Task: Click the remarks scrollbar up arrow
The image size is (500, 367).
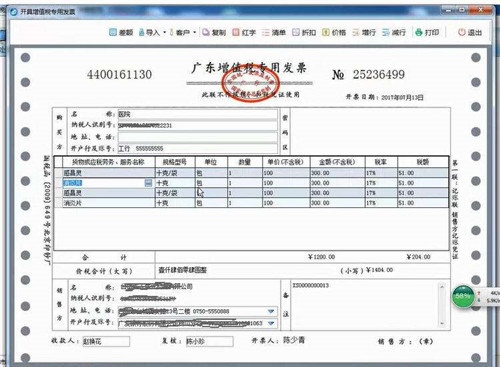Action: (442, 286)
